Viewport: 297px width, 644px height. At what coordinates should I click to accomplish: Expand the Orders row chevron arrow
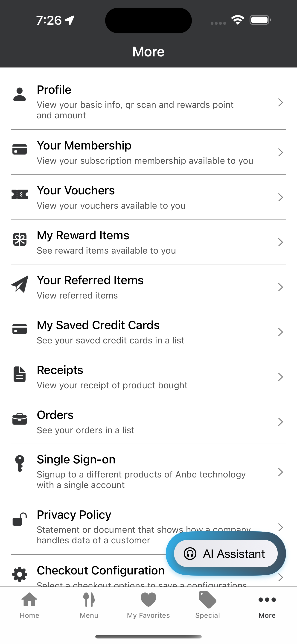(x=280, y=422)
